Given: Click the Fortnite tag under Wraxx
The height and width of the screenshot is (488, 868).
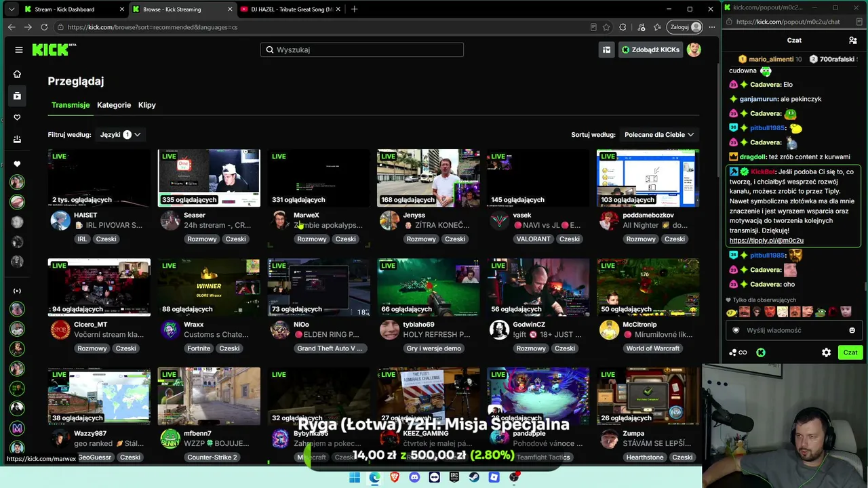Looking at the screenshot, I should tap(199, 348).
